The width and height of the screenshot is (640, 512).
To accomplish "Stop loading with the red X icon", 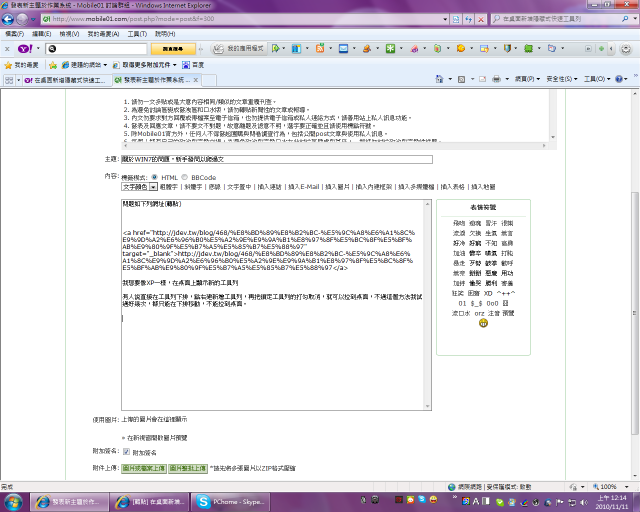I will pos(481,19).
